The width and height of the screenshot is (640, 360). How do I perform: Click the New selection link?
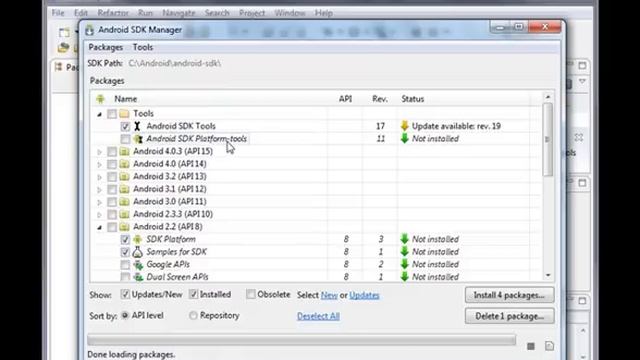click(329, 295)
